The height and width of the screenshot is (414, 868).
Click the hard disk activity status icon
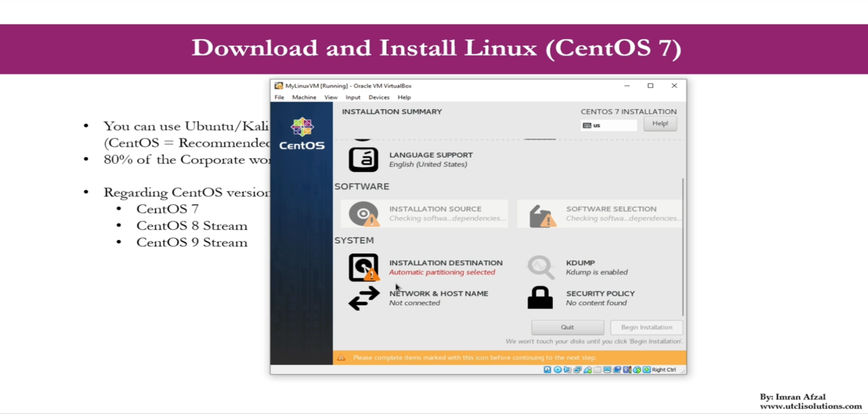(547, 370)
